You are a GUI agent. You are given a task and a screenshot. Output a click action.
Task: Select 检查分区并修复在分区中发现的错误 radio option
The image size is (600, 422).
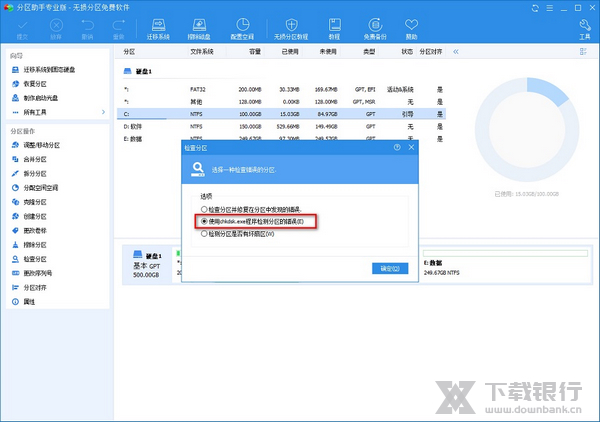tap(204, 209)
